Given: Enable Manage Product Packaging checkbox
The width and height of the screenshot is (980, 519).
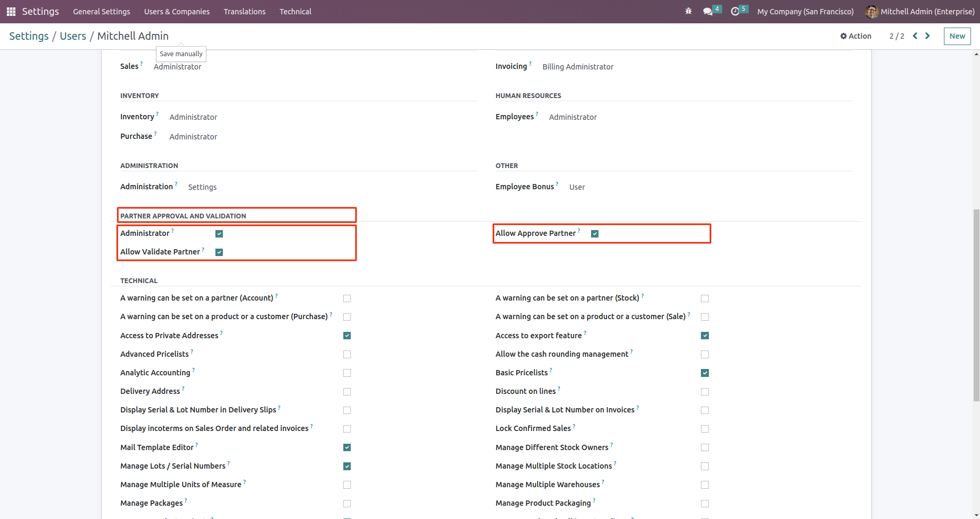Looking at the screenshot, I should pos(705,504).
